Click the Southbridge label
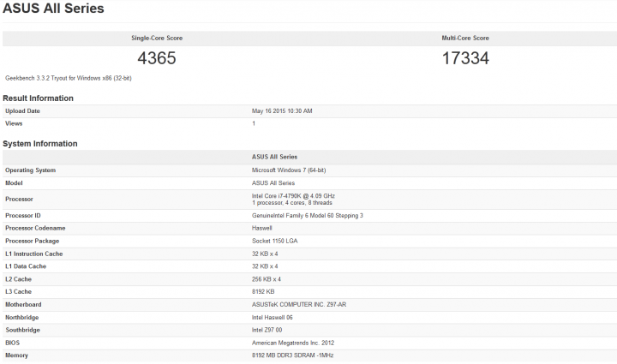 (23, 330)
